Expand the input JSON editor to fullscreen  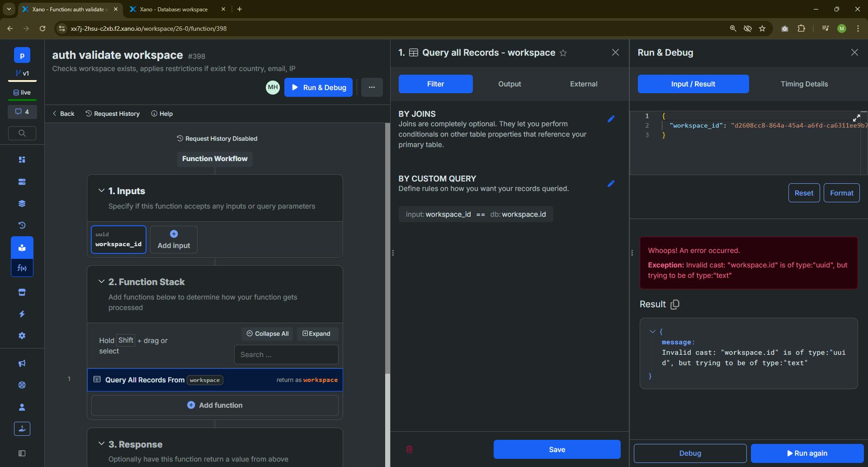(x=856, y=118)
